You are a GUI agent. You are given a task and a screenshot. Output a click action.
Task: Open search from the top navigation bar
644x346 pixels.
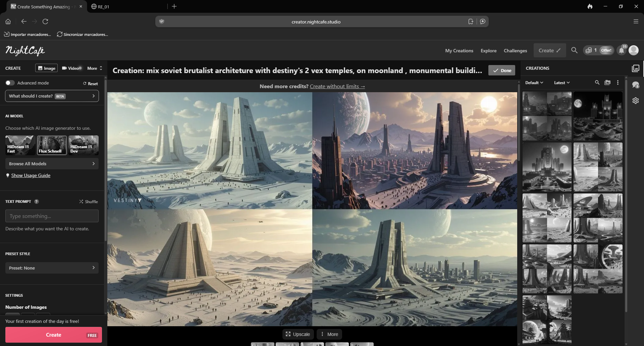coord(574,50)
